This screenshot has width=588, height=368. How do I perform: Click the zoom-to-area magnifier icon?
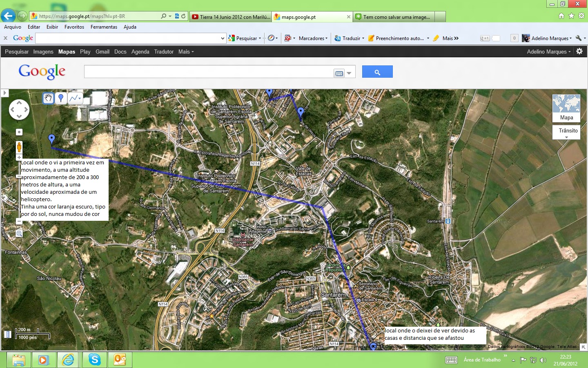[19, 233]
